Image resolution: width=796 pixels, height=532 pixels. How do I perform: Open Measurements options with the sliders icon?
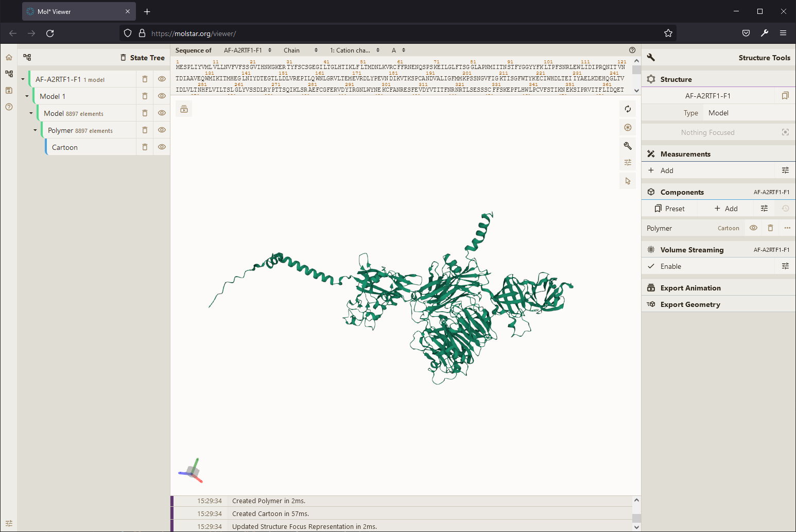(x=785, y=170)
